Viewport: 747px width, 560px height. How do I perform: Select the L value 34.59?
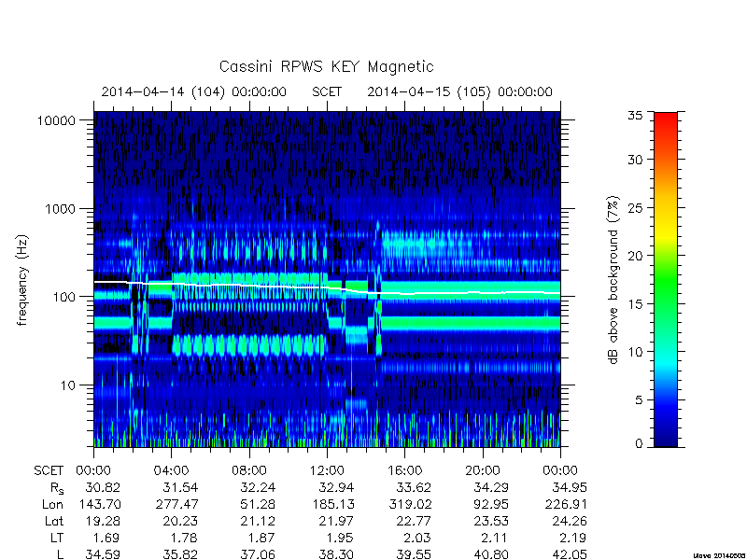point(103,554)
